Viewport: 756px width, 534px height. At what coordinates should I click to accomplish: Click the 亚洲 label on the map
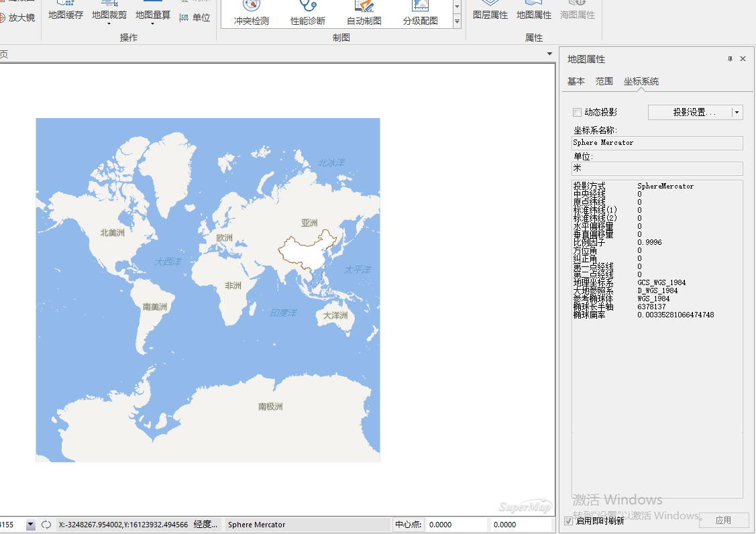pyautogui.click(x=309, y=223)
